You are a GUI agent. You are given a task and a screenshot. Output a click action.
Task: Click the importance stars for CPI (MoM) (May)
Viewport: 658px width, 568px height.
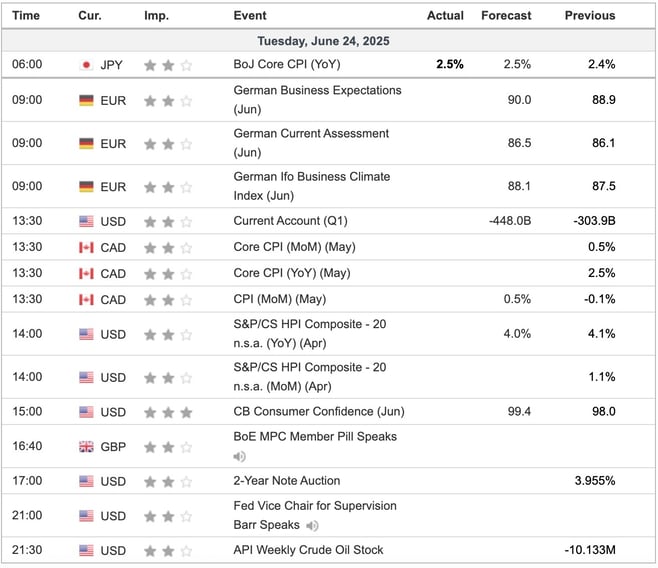point(168,300)
